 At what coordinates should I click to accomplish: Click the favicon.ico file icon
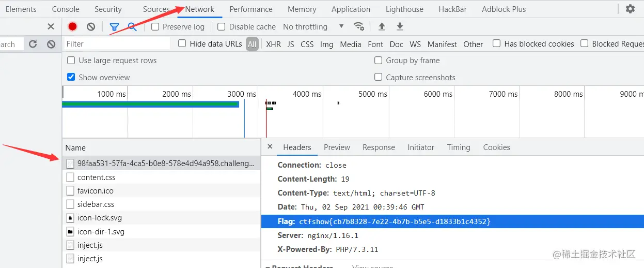coord(70,191)
